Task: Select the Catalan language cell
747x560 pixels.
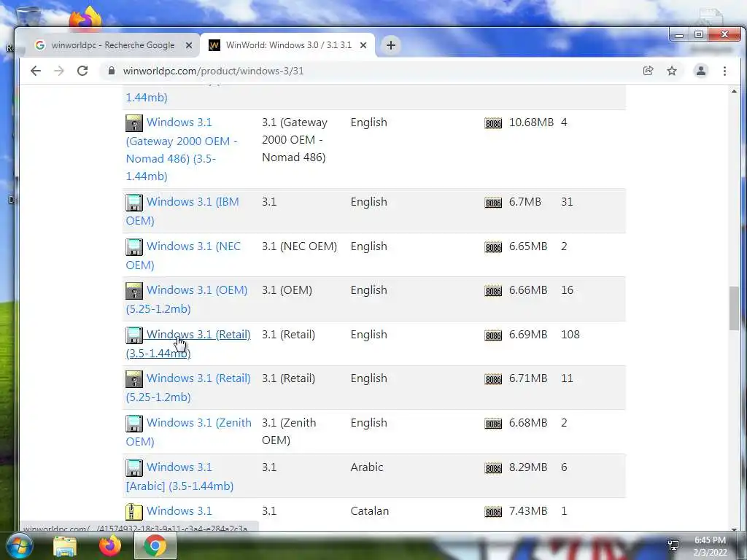Action: (370, 511)
